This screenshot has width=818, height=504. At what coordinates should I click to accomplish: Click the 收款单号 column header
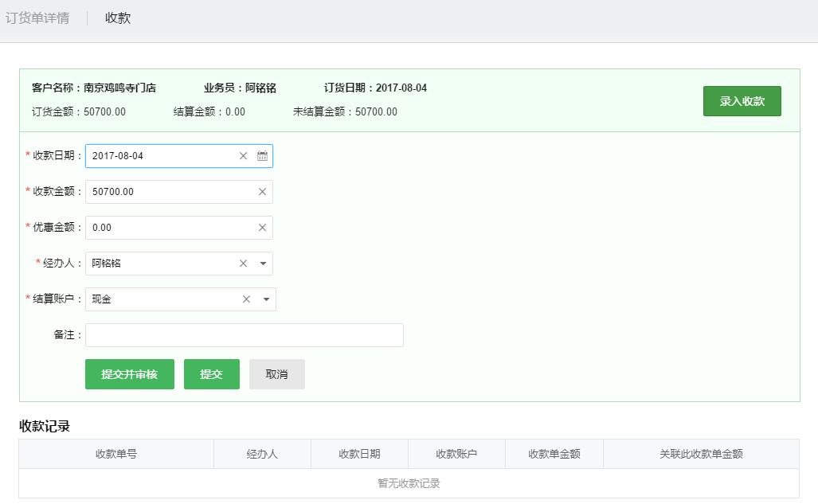(116, 454)
